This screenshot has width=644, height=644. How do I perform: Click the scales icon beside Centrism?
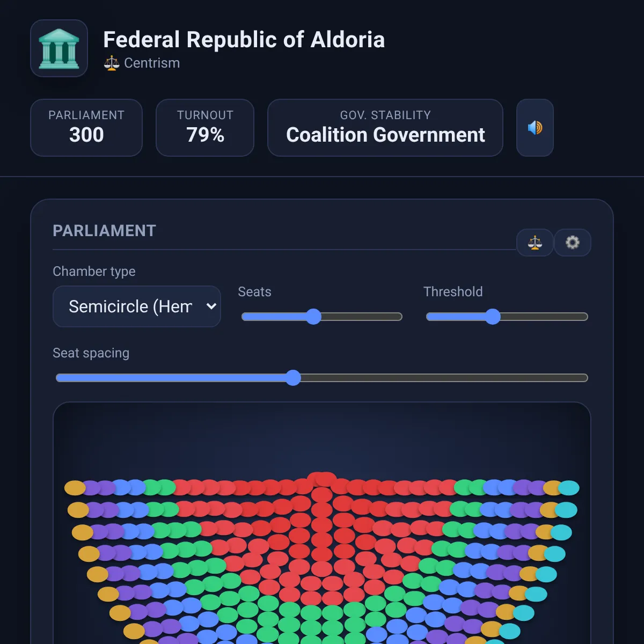112,63
